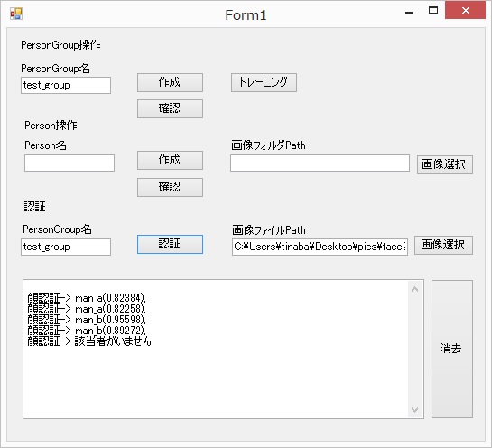Click the 画像フォルダPath label
Image resolution: width=492 pixels, height=448 pixels.
pos(268,145)
